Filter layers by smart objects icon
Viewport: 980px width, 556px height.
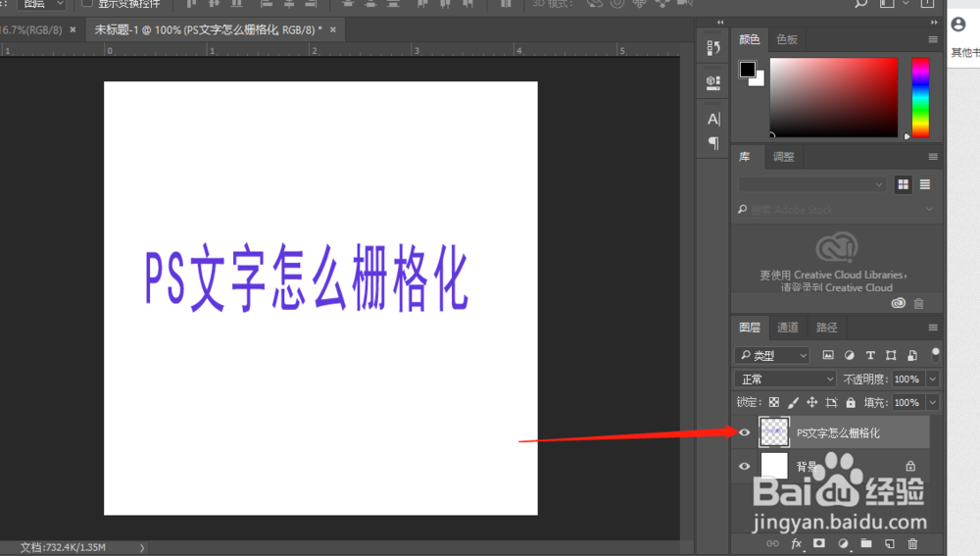pos(912,355)
